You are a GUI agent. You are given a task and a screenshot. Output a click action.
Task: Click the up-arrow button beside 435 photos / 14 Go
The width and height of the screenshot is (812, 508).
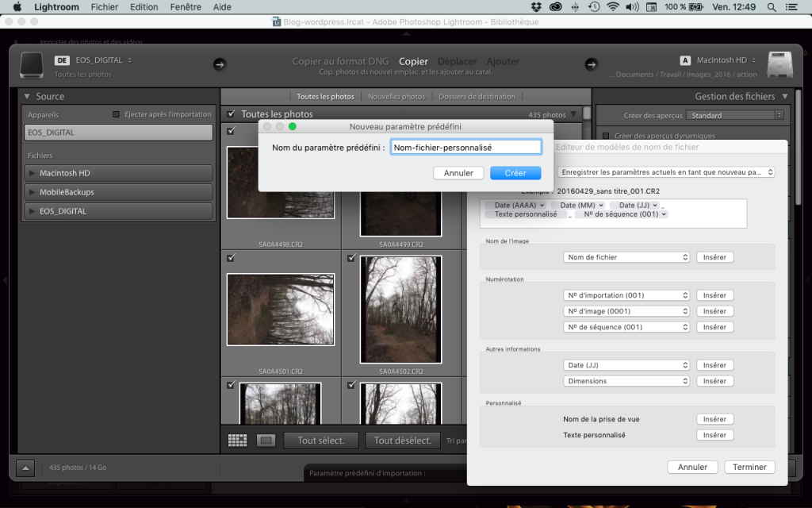tap(25, 468)
